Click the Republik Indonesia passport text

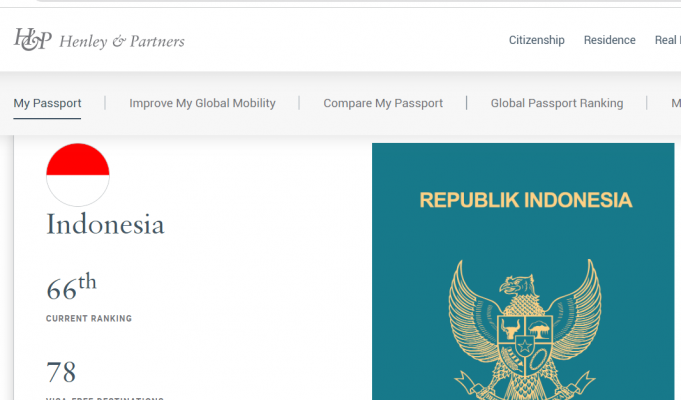click(525, 200)
